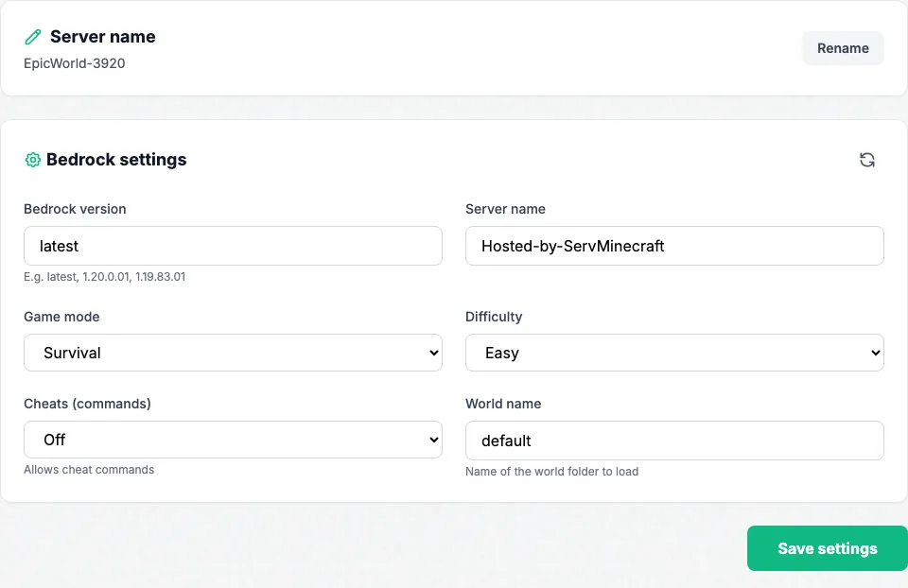Click Save settings button
Screen dimensions: 908x588
coord(828,548)
